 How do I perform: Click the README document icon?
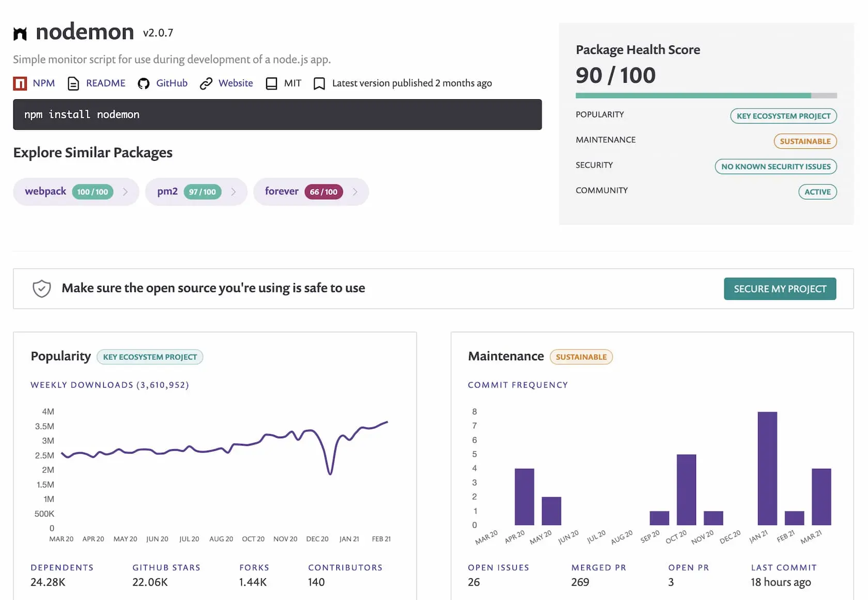coord(73,83)
